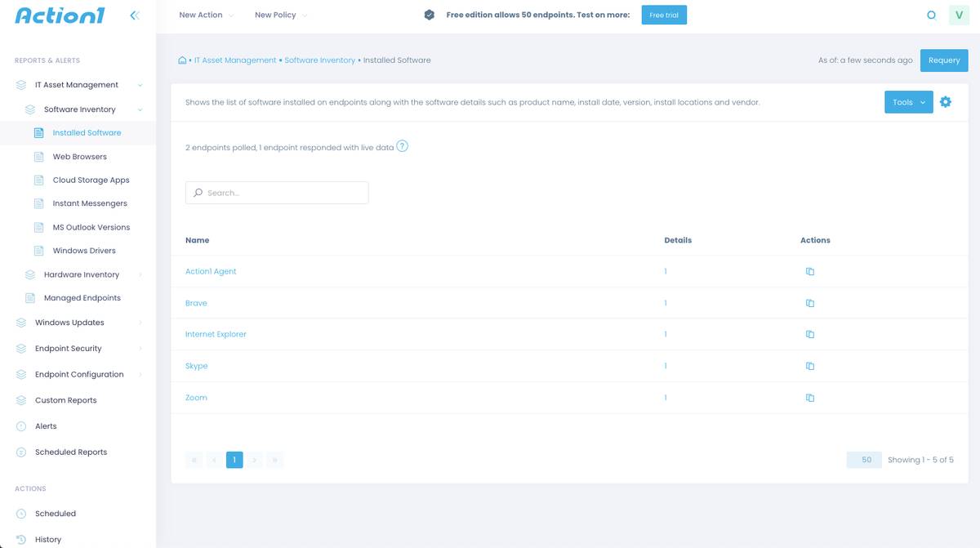Click Web Browsers document icon
Image resolution: width=980 pixels, height=548 pixels.
coord(38,157)
